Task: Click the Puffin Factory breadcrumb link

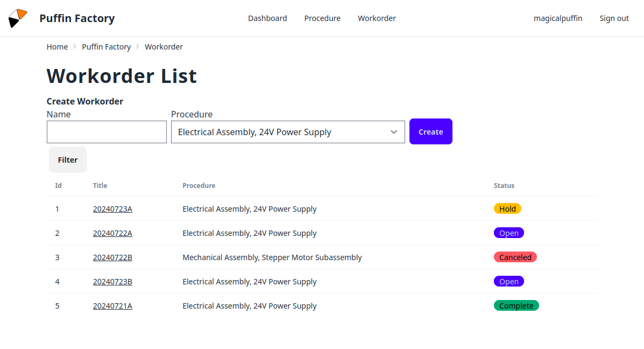Action: [x=106, y=46]
